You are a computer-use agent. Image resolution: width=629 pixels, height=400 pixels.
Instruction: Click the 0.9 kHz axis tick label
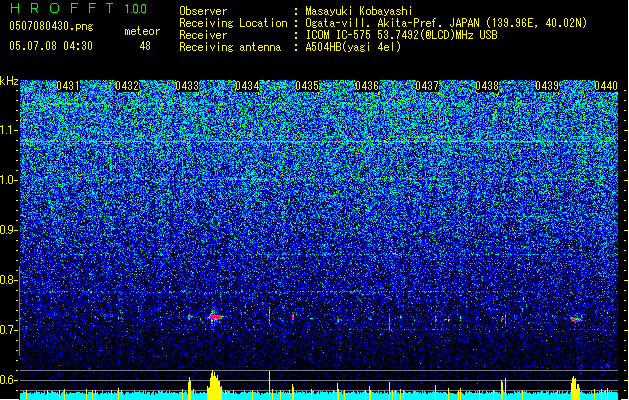(x=8, y=230)
